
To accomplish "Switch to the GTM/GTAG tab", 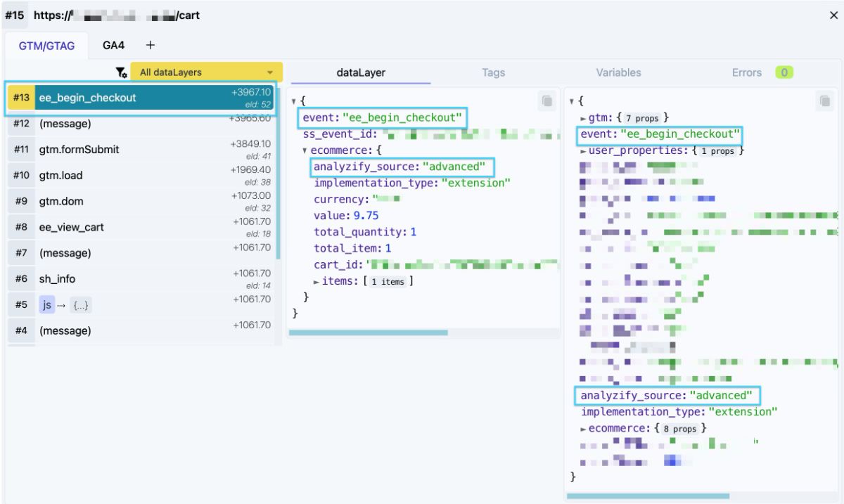I will [45, 45].
